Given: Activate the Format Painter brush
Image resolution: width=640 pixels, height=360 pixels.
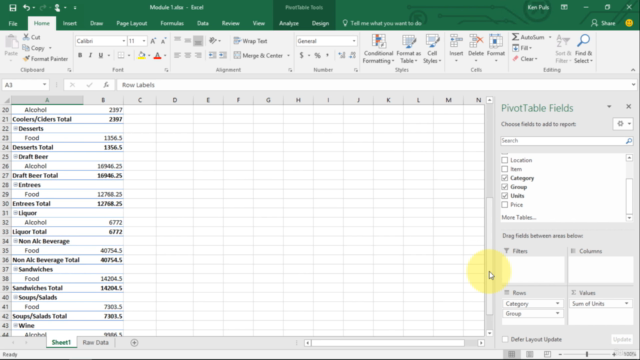Looking at the screenshot, I should (x=45, y=59).
